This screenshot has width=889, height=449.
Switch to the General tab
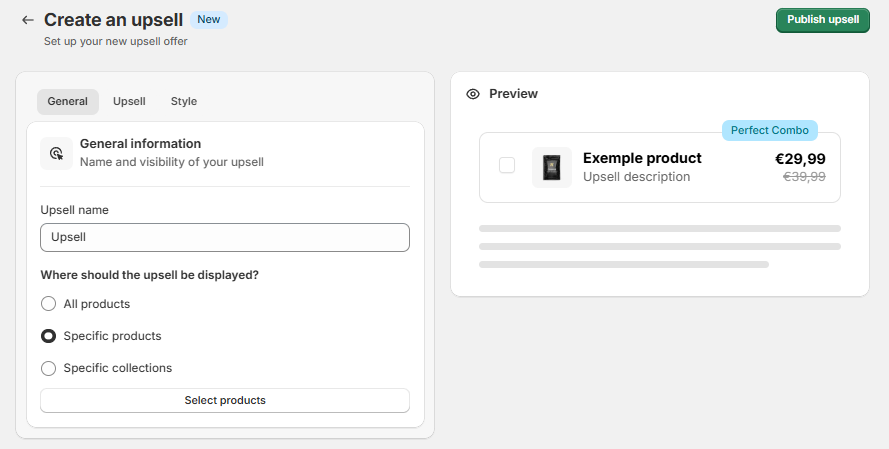[x=68, y=101]
